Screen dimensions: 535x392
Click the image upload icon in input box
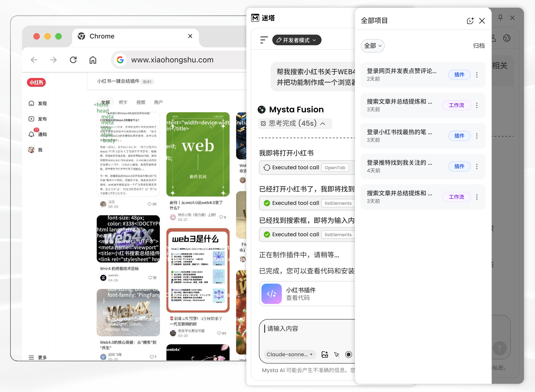pyautogui.click(x=325, y=354)
